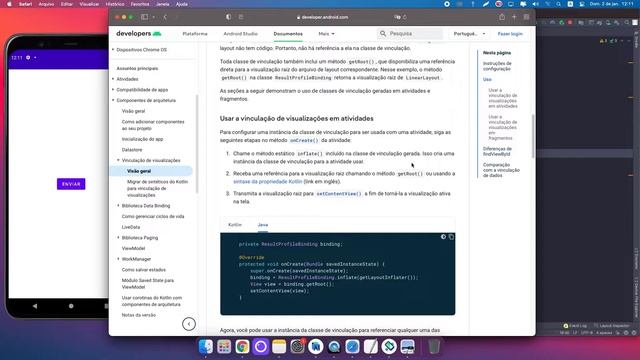640x360 pixels.
Task: Open Launchpad from the Dock
Action: click(224, 347)
